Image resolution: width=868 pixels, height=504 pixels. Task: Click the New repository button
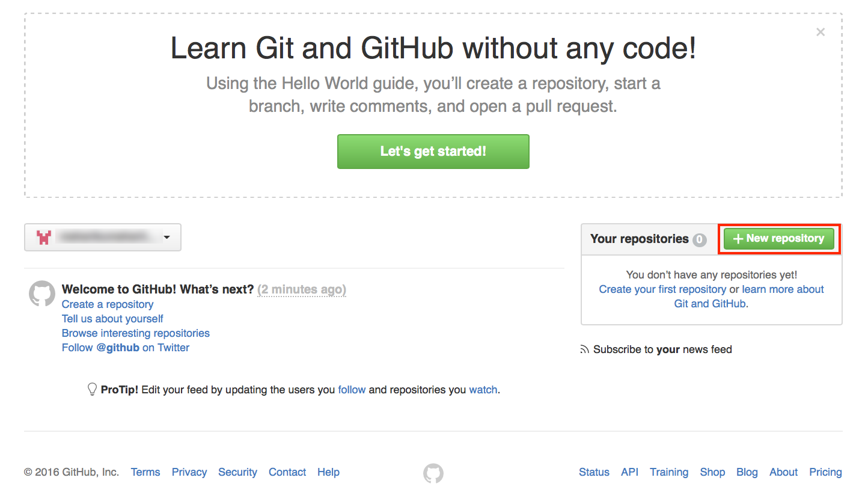779,239
